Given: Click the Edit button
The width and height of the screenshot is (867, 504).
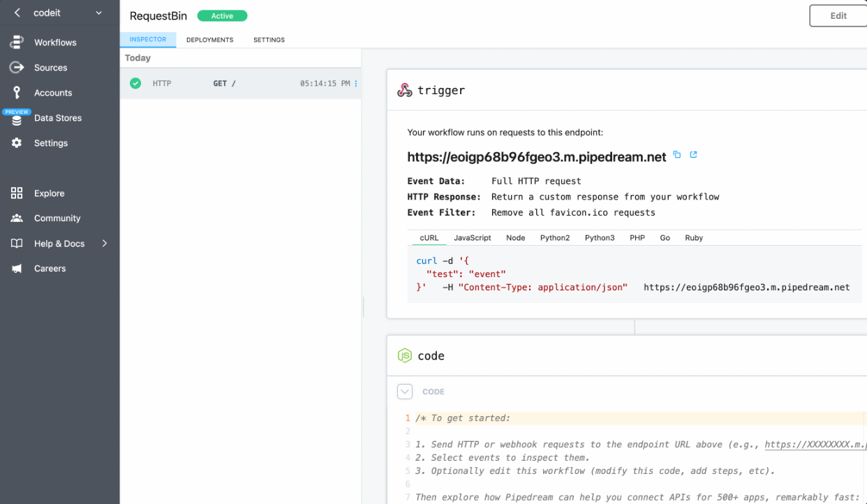Looking at the screenshot, I should (838, 15).
